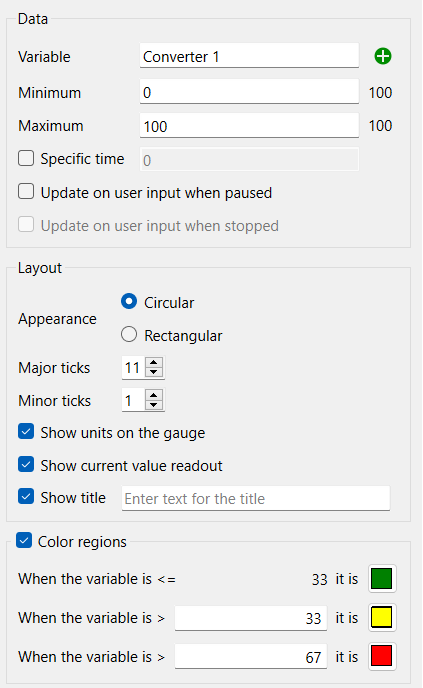423x688 pixels.
Task: Uncheck Show units on the gauge
Action: tap(26, 432)
